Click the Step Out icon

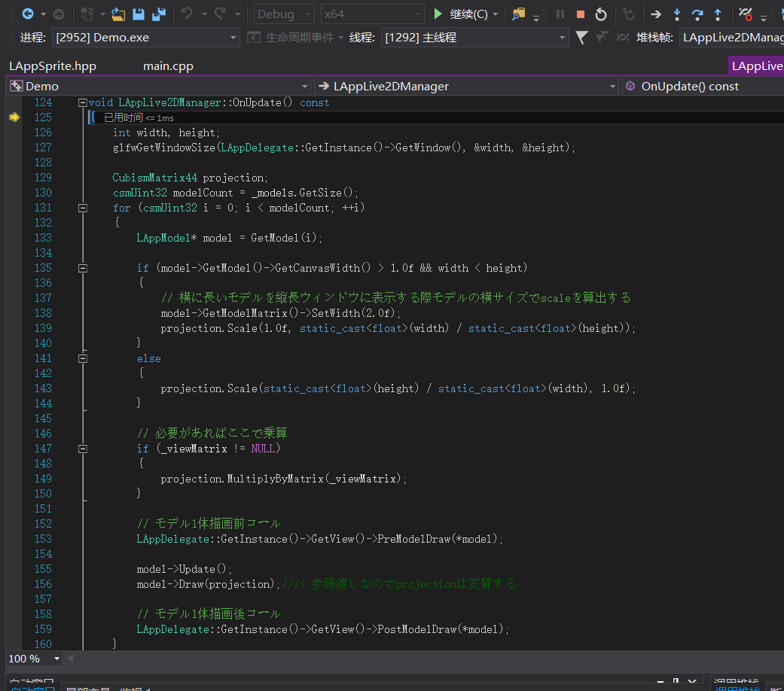pos(717,14)
